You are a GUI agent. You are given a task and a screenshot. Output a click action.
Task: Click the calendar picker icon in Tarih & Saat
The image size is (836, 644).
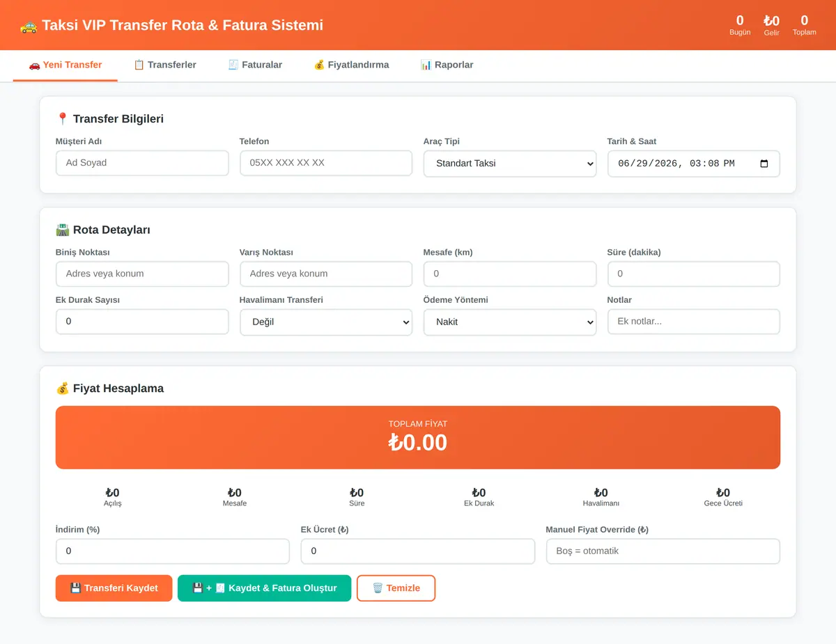764,164
